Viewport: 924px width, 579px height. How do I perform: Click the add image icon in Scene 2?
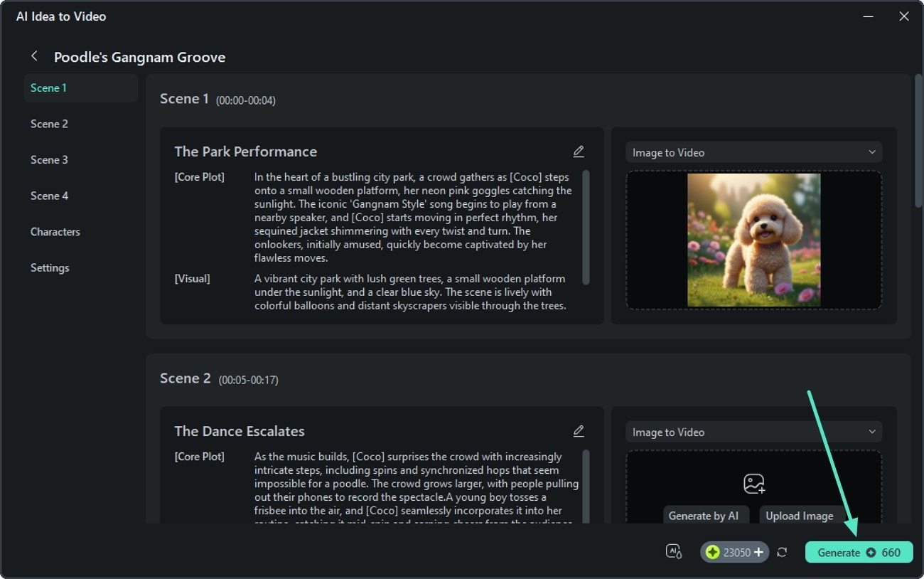753,484
